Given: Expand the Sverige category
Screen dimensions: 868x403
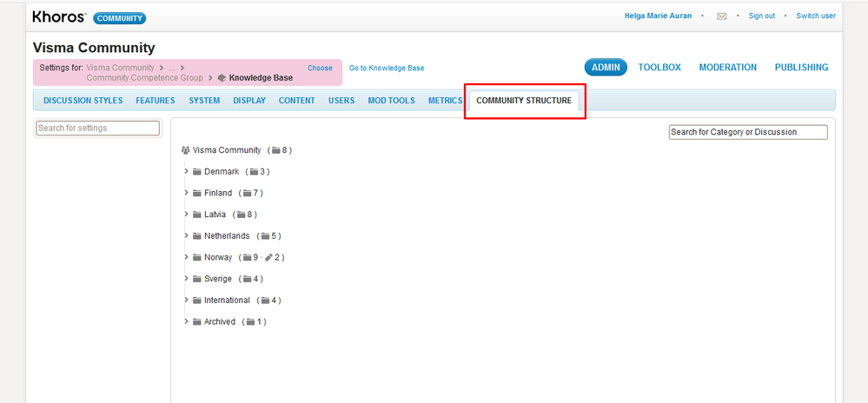Looking at the screenshot, I should pos(187,279).
